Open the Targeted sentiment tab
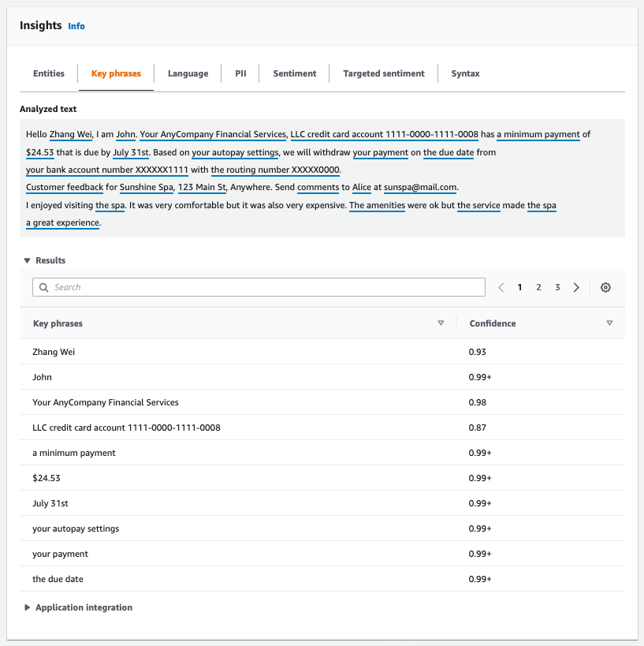 click(x=384, y=73)
